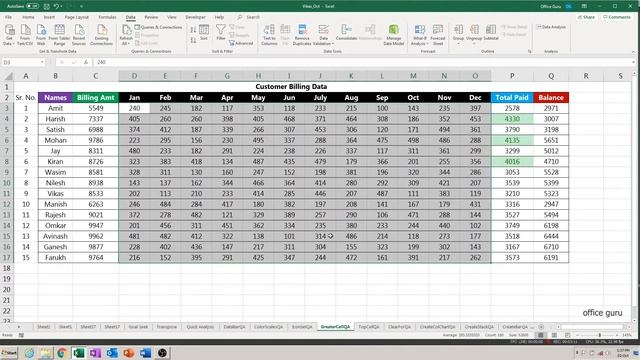Toggle the AutoSave switch
Image resolution: width=640 pixels, height=360 pixels.
coord(32,7)
